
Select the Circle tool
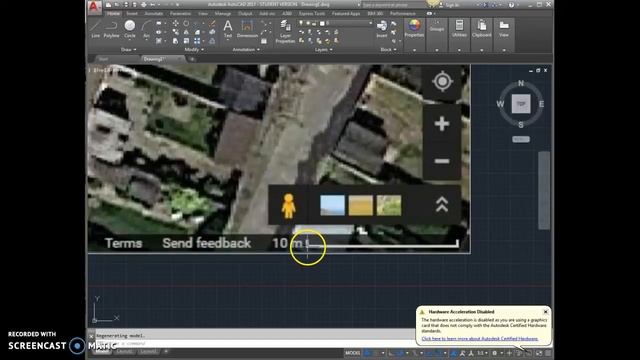pos(130,29)
